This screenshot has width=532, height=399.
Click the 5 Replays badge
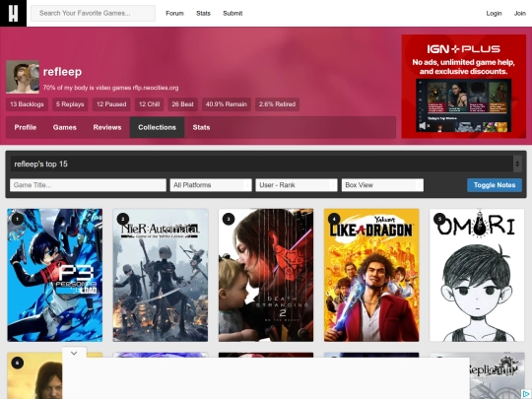point(70,104)
